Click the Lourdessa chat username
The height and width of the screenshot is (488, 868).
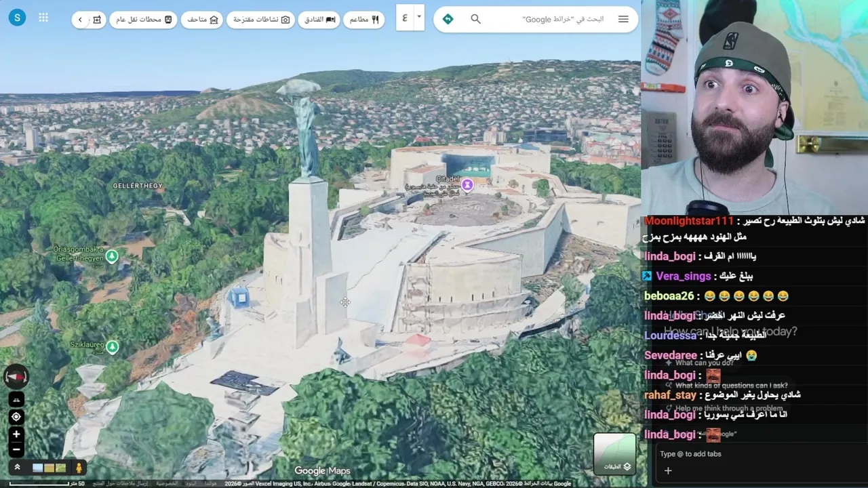[670, 335]
